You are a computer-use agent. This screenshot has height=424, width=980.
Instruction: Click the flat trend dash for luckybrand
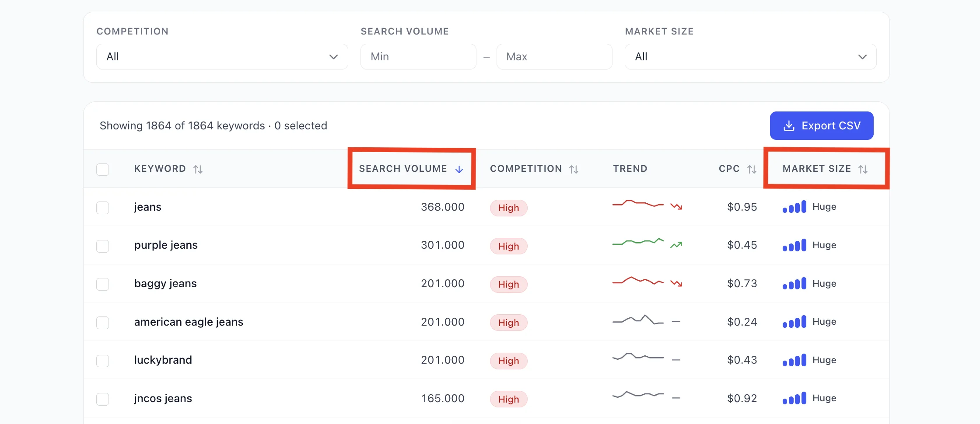click(676, 360)
